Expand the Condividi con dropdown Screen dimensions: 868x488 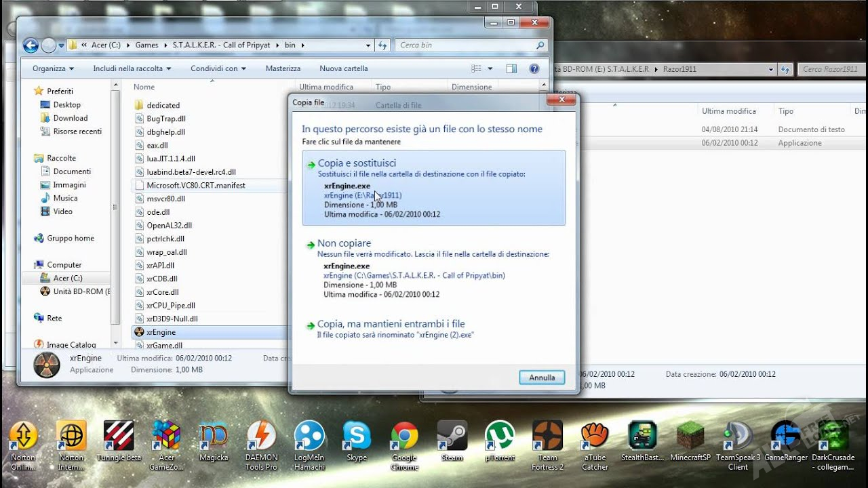218,68
